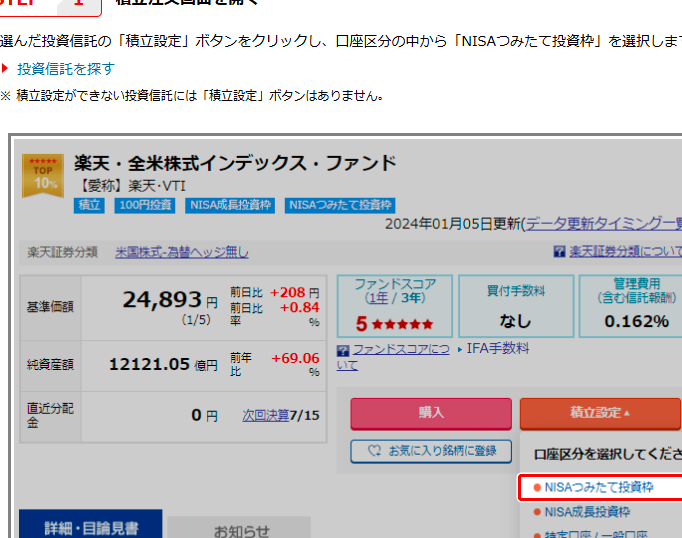The width and height of the screenshot is (682, 538).
Task: Click the 0.162% management fee value
Action: tap(636, 321)
